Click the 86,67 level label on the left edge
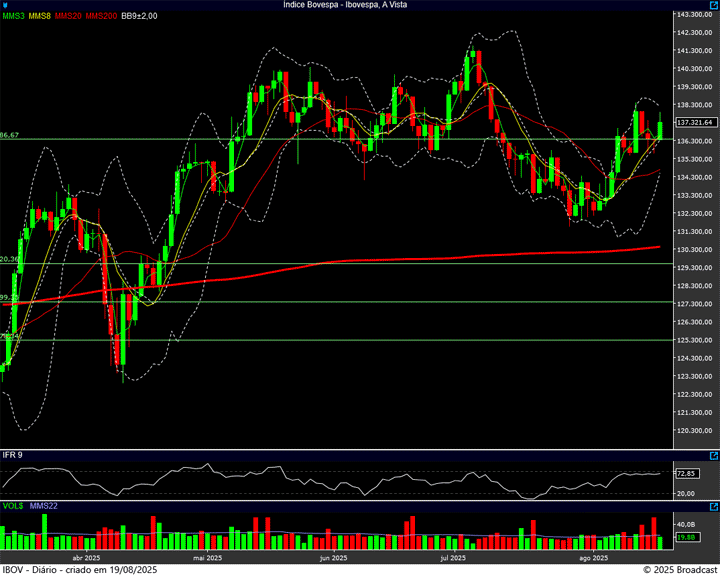This screenshot has height=575, width=720. coord(9,135)
